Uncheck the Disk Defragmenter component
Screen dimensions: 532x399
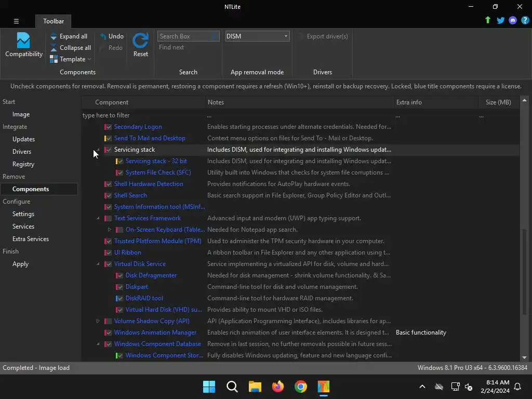pyautogui.click(x=120, y=275)
